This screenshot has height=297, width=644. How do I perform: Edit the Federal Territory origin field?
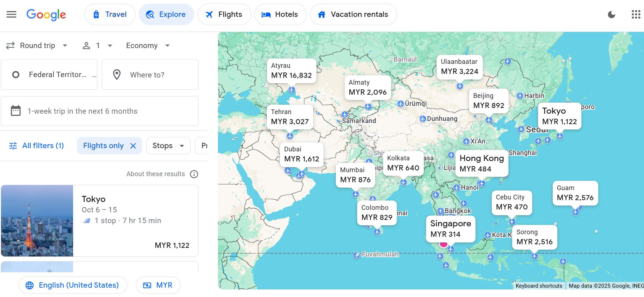49,75
